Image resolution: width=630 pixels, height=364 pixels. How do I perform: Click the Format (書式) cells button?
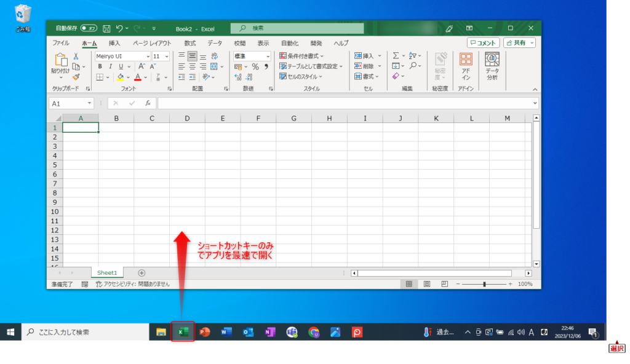(x=367, y=76)
